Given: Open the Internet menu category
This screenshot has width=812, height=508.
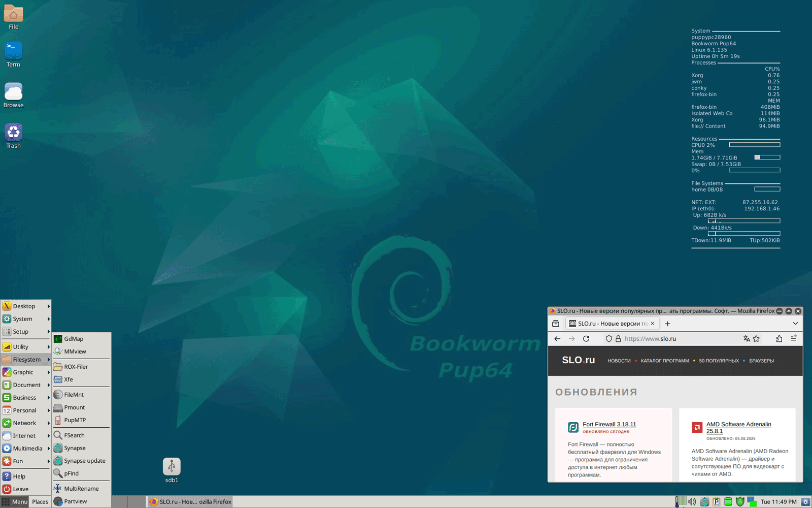Looking at the screenshot, I should click(26, 436).
